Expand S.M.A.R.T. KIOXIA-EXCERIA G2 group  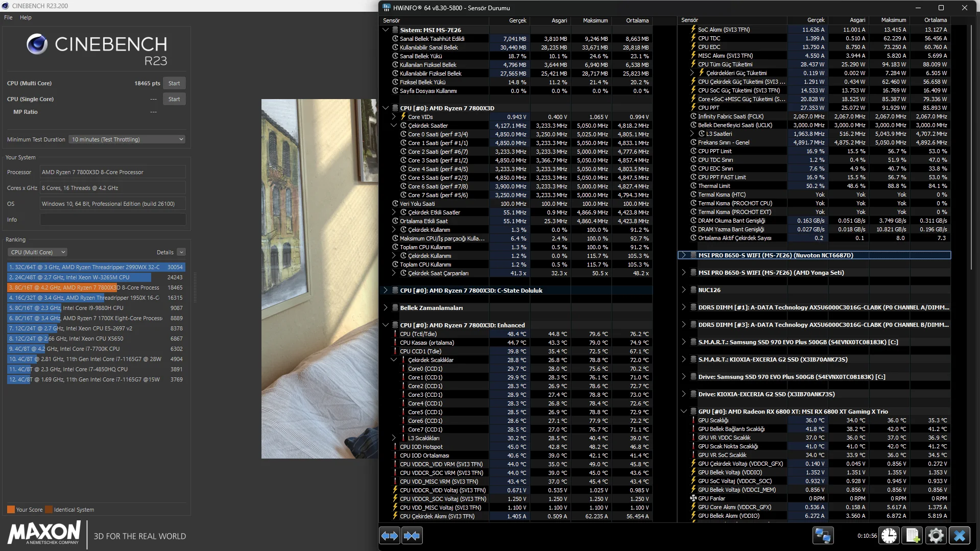point(684,360)
